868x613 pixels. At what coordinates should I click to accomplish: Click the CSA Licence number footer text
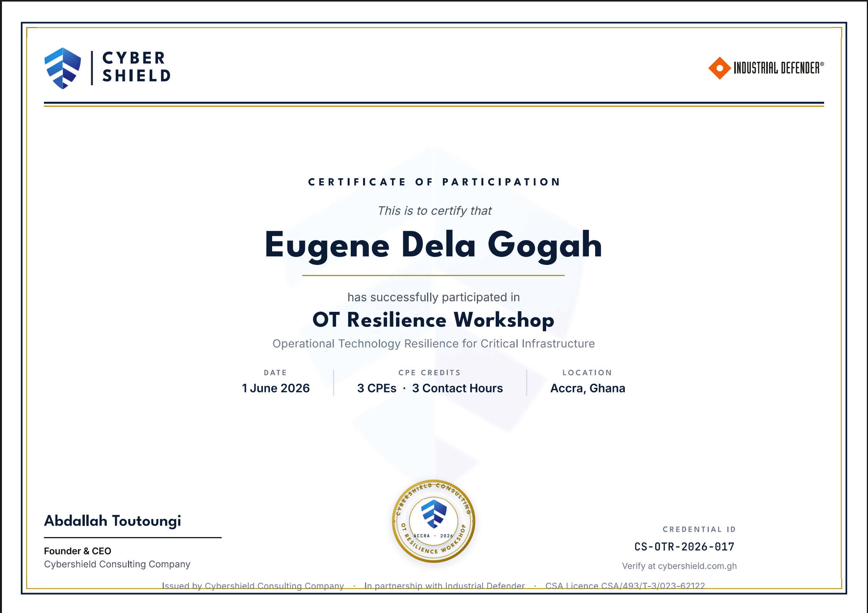[625, 586]
